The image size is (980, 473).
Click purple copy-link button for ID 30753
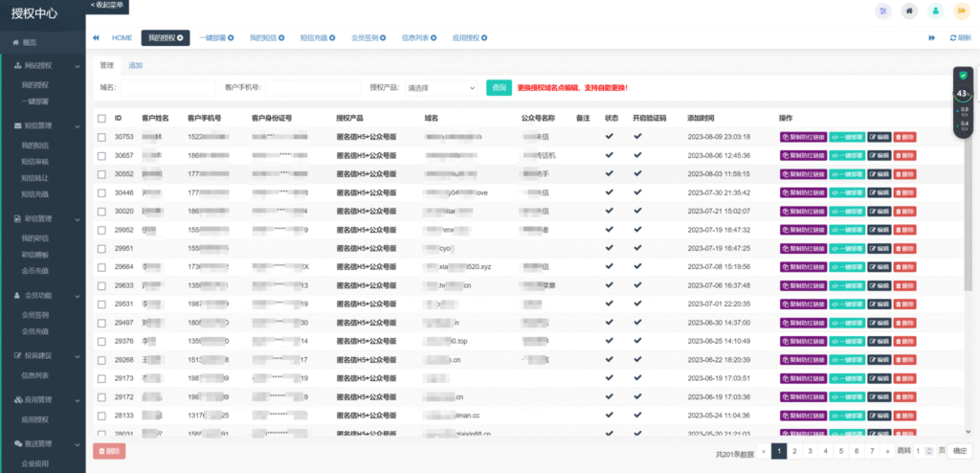pyautogui.click(x=803, y=137)
